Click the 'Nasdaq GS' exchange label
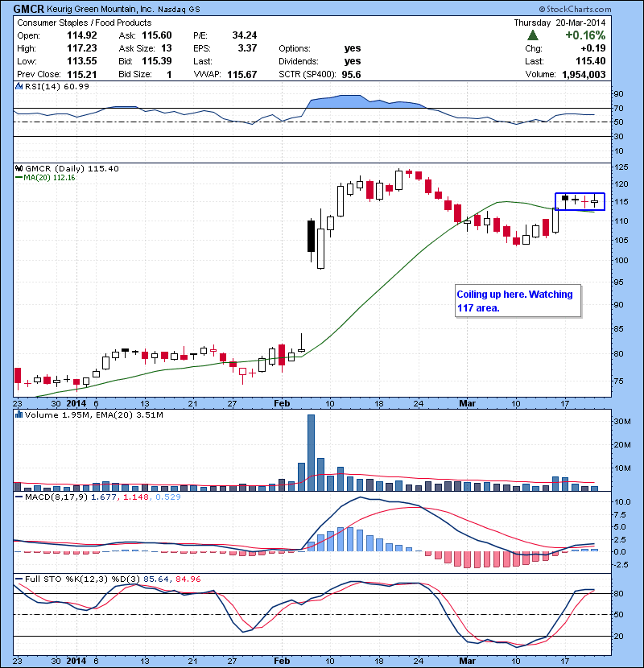 coord(179,10)
